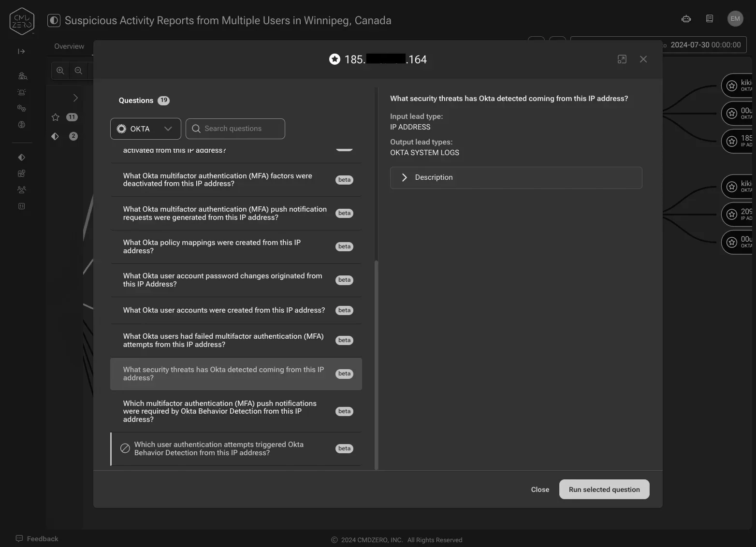Click beta badge on user accounts created question

point(345,310)
